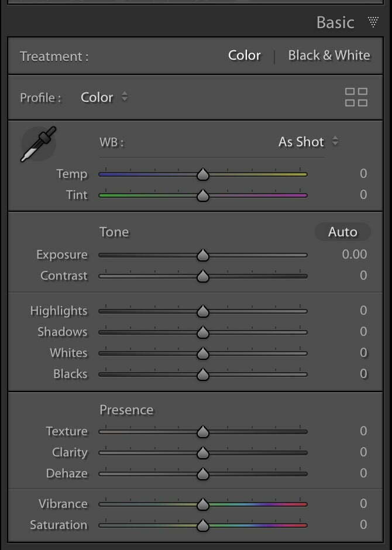Viewport: 392px width, 550px height.
Task: Open the Profile Browser grid icon
Action: tap(356, 97)
